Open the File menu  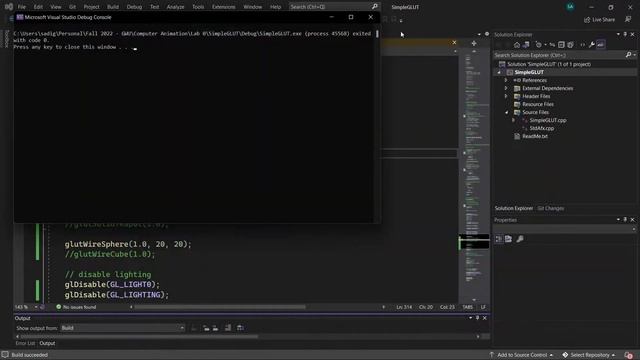[22, 7]
